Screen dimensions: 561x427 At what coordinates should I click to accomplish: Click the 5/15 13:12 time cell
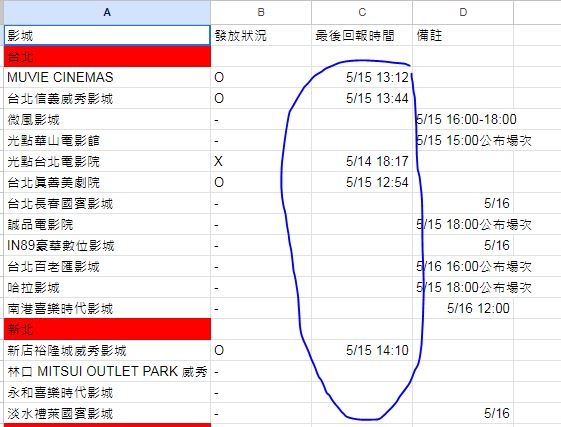click(362, 77)
